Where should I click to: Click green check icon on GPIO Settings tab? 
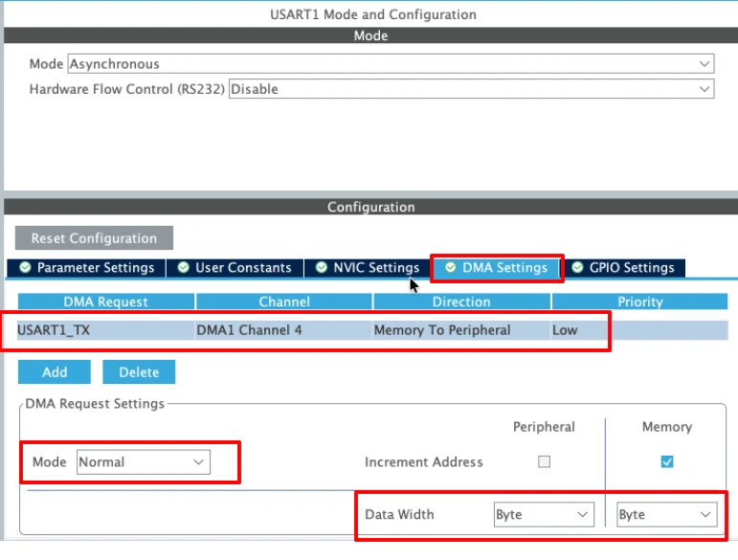point(577,268)
